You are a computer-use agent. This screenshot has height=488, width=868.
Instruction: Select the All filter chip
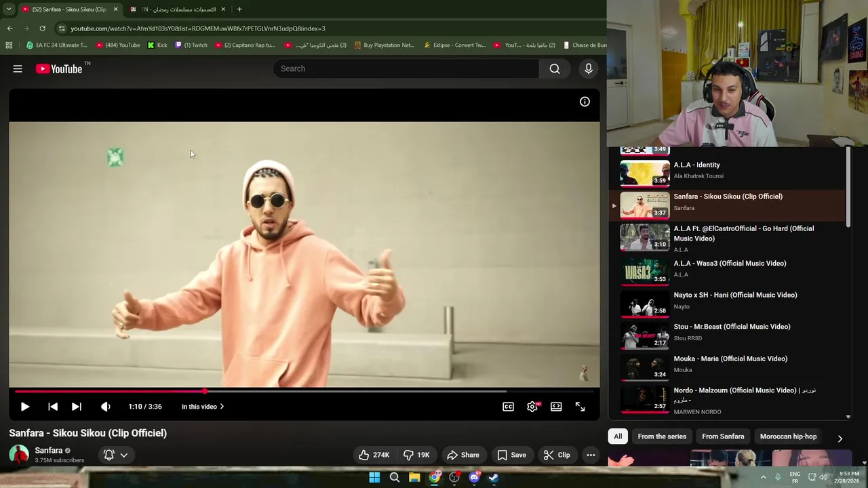pos(618,436)
